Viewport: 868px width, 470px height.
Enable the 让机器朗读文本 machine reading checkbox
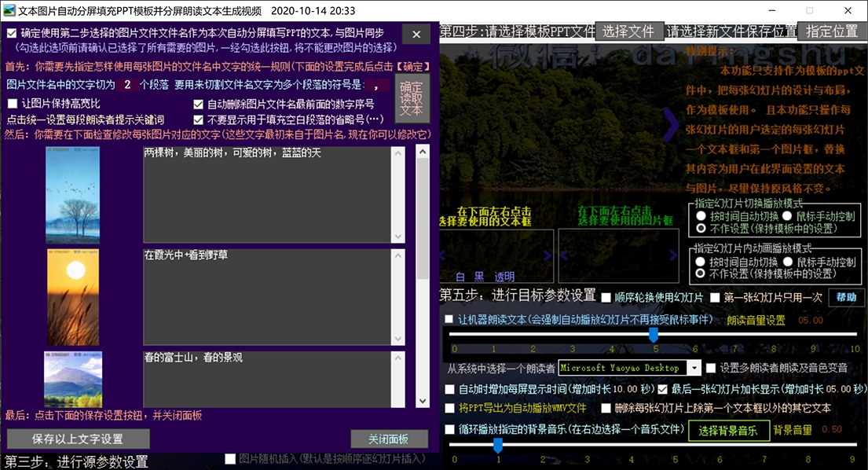coord(449,318)
